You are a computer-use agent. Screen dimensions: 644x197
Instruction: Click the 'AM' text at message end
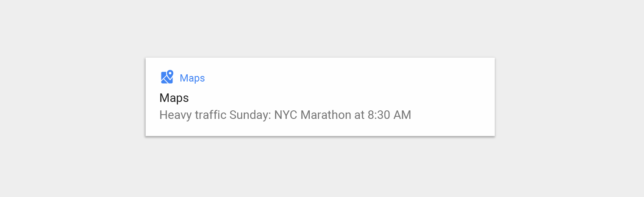coord(403,115)
